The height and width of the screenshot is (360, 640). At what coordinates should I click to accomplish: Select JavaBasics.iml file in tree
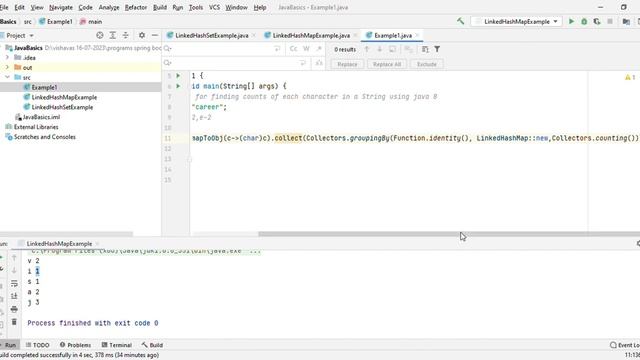coord(41,117)
